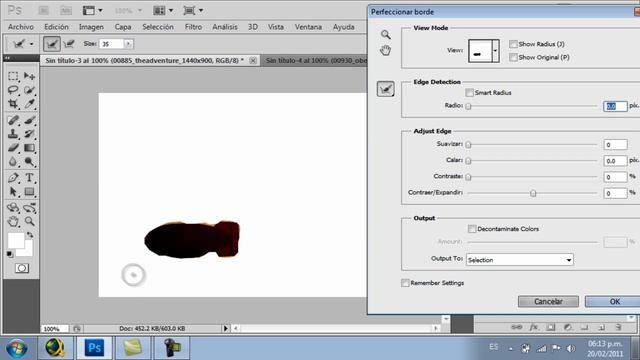This screenshot has width=640, height=360.
Task: Activate the Refine Radius brush option in options bar
Action: pyautogui.click(x=52, y=44)
